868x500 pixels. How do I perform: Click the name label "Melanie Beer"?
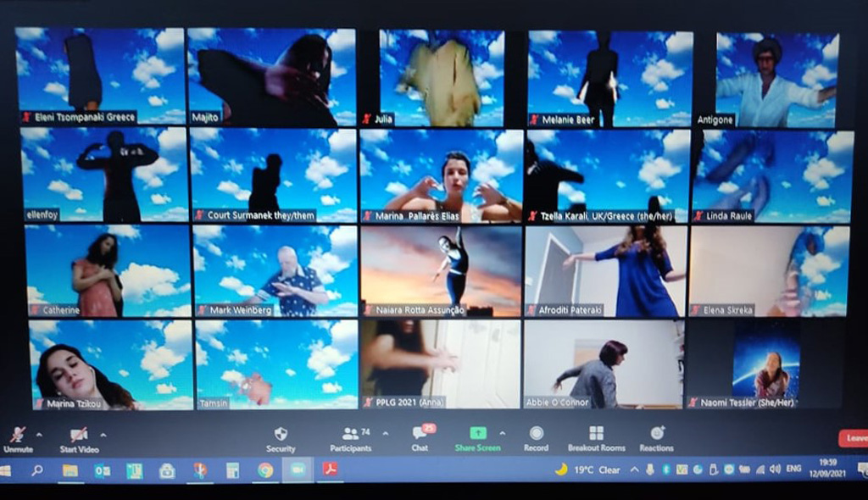tap(568, 119)
